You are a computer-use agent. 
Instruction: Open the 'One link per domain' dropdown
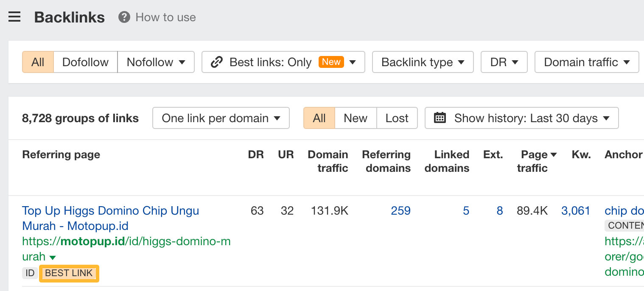click(x=221, y=118)
